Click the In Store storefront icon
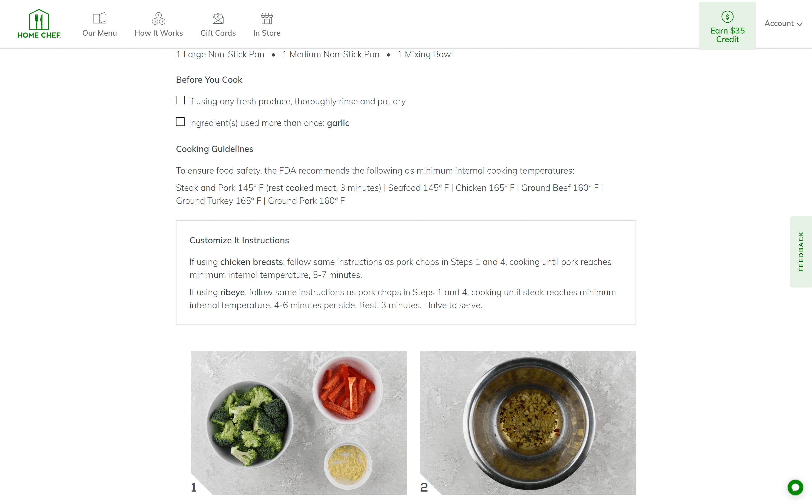 click(x=267, y=18)
